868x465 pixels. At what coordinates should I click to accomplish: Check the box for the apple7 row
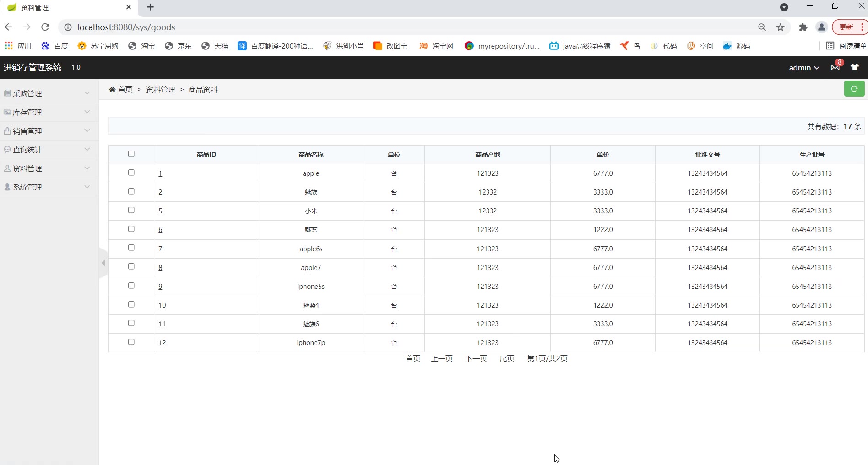point(131,266)
